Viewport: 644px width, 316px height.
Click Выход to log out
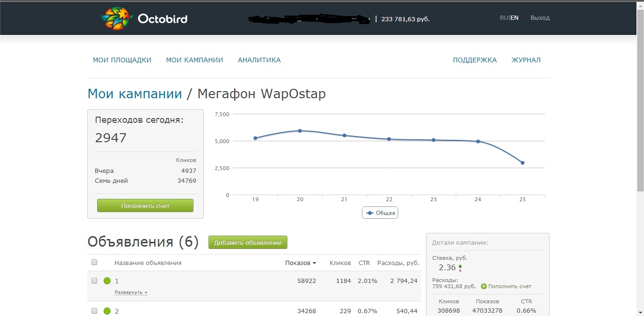point(540,18)
